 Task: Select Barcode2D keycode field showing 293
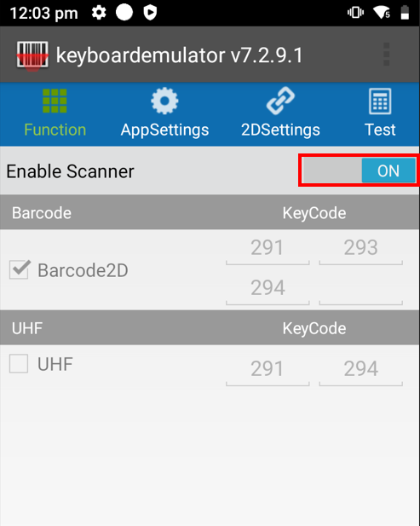click(360, 249)
